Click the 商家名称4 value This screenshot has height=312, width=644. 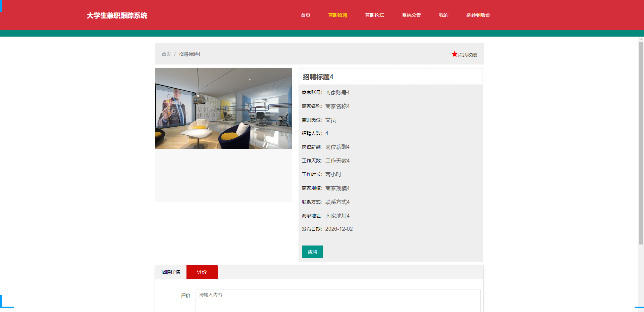coord(337,106)
